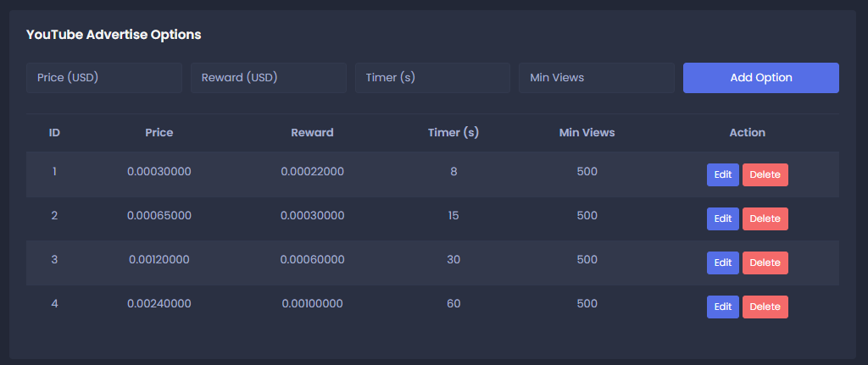Screen dimensions: 868x365
Task: Click the Price (USD) input field
Action: click(x=103, y=78)
